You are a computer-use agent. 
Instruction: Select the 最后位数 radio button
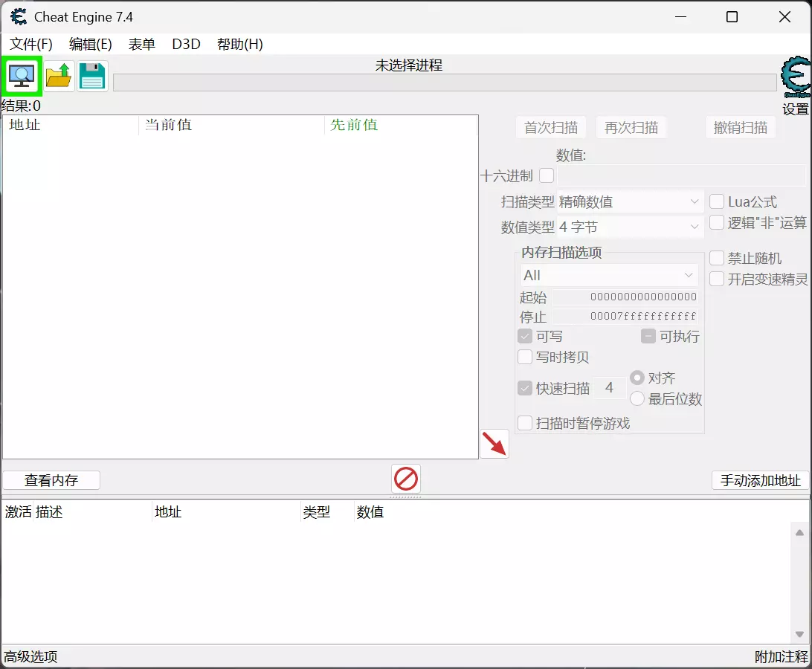click(x=637, y=398)
